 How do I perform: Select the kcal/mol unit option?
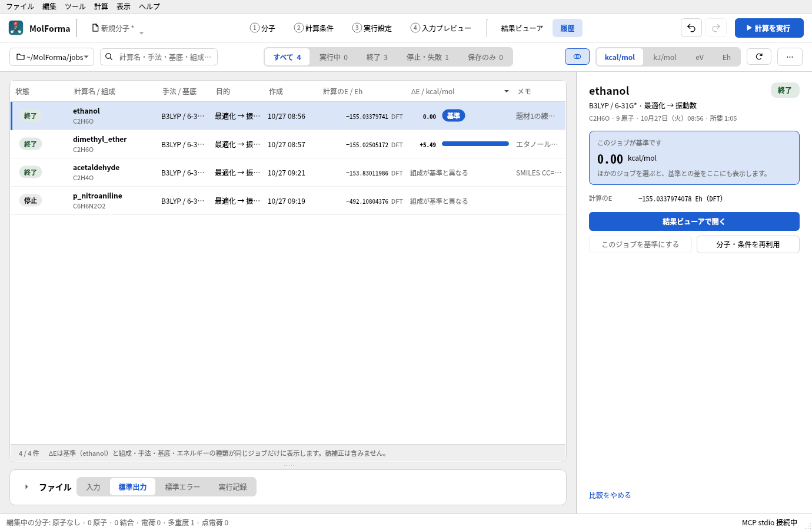coord(620,57)
